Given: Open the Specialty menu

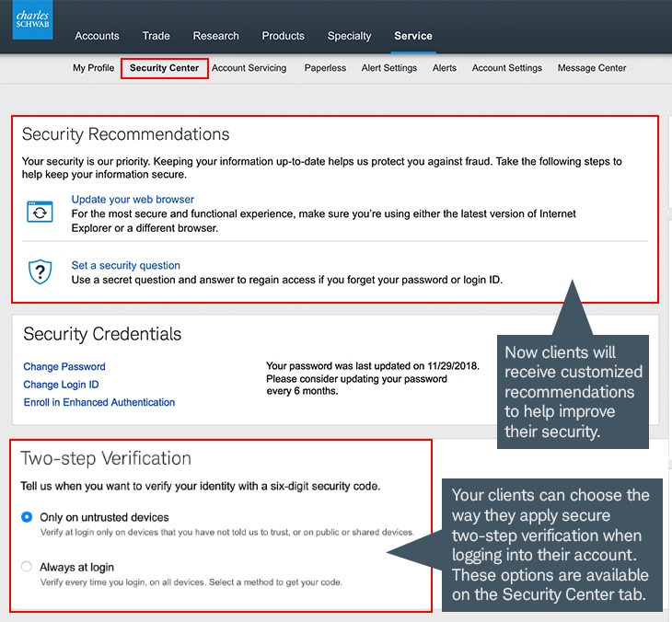Looking at the screenshot, I should tap(349, 36).
